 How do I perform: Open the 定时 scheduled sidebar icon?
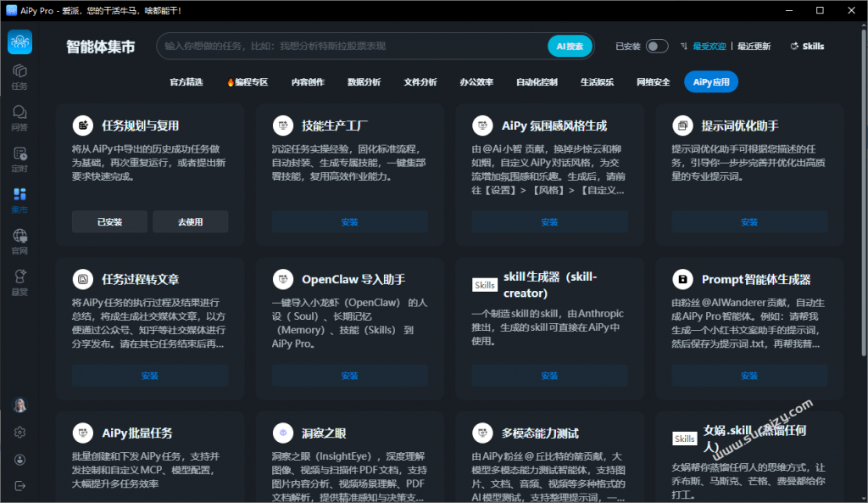pyautogui.click(x=20, y=159)
